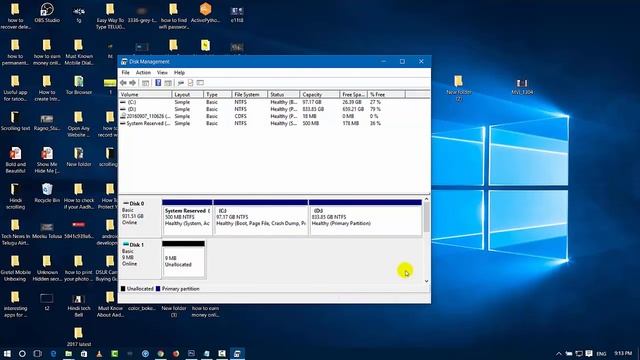
Task: Select the '2017 latest' folder on desktop
Action: 79,337
